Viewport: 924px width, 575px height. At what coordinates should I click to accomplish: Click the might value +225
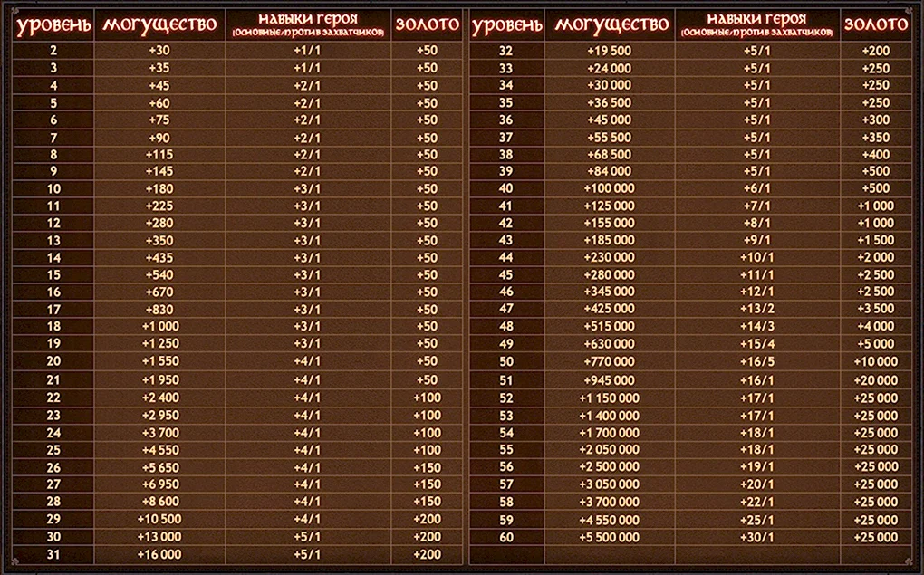pos(159,206)
